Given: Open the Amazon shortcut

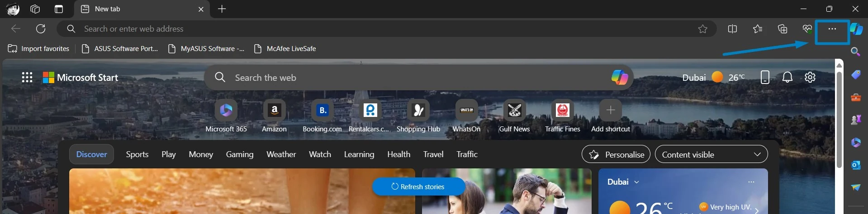Looking at the screenshot, I should [274, 116].
